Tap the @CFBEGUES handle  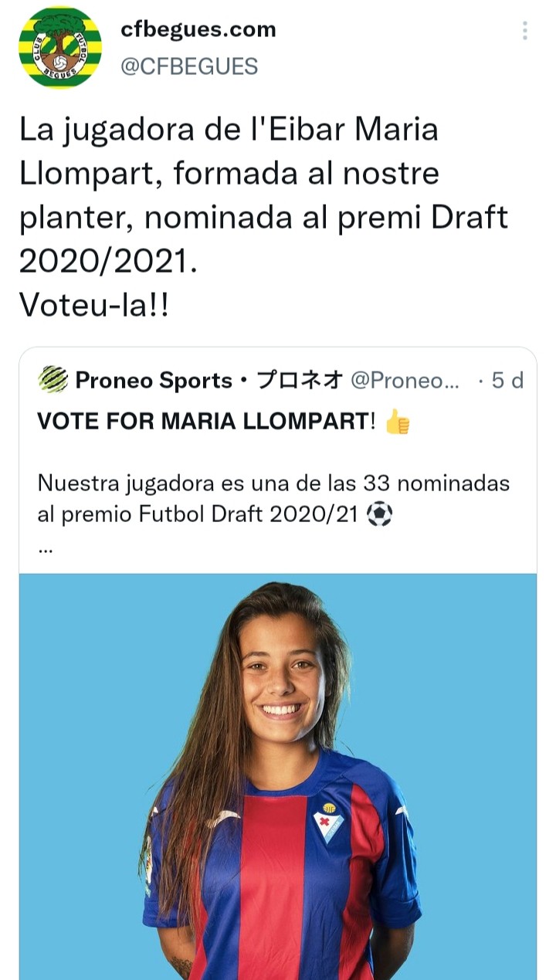[x=189, y=66]
